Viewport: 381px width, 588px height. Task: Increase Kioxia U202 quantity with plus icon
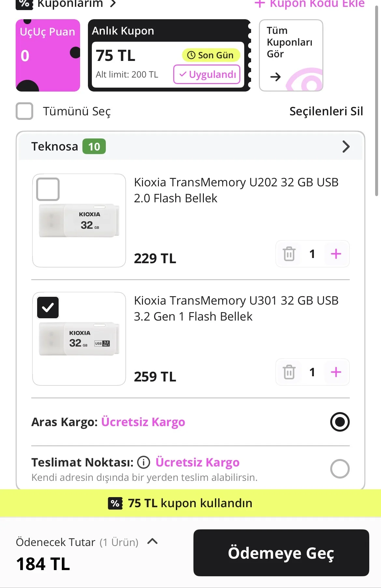pyautogui.click(x=336, y=254)
